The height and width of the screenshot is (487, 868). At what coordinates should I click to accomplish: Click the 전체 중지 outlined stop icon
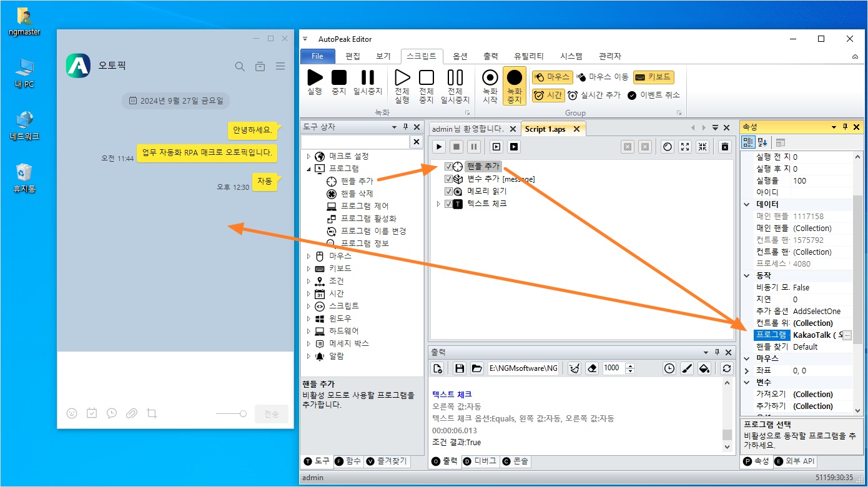(x=427, y=77)
